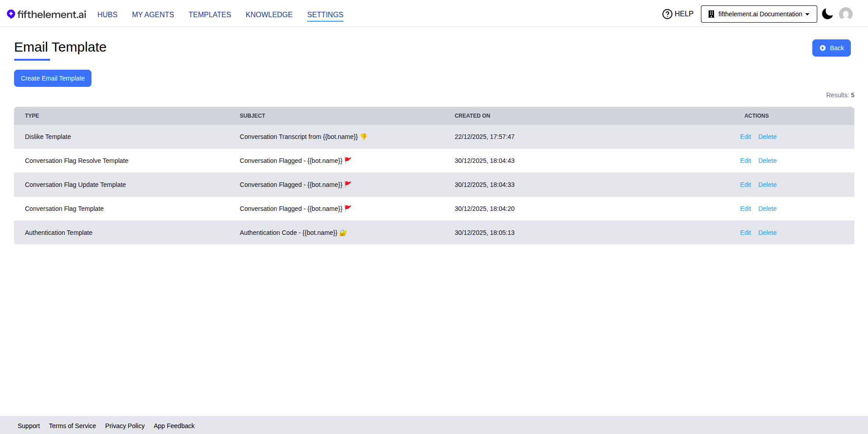This screenshot has height=434, width=868.
Task: Edit the Conversation Flag Template
Action: [x=745, y=209]
